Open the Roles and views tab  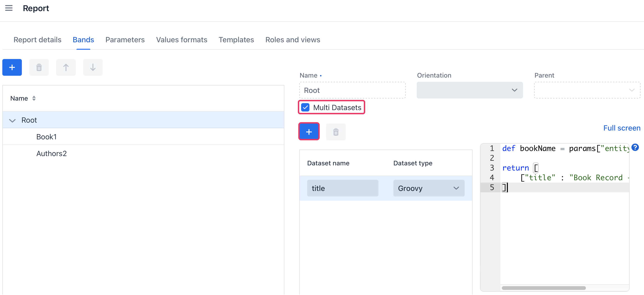(293, 40)
